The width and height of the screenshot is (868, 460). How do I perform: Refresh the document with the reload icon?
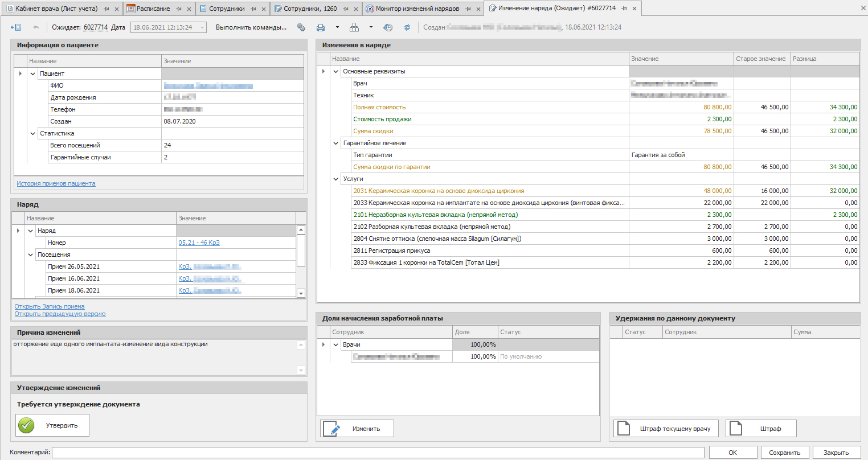pos(407,27)
